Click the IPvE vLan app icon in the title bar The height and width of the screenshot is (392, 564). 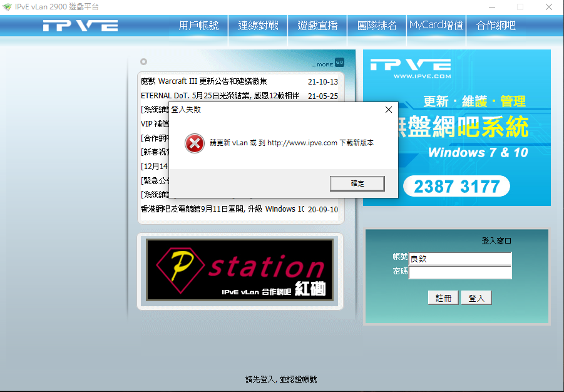pyautogui.click(x=7, y=7)
